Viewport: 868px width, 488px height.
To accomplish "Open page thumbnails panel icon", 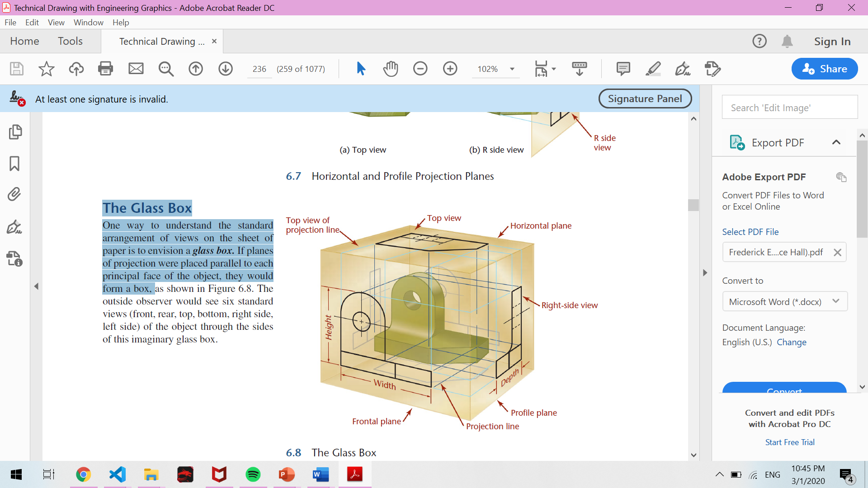I will click(x=15, y=132).
